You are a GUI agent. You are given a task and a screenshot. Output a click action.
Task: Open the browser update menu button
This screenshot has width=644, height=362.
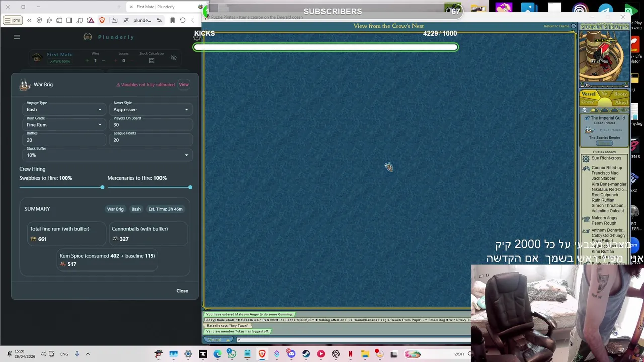pyautogui.click(x=13, y=20)
